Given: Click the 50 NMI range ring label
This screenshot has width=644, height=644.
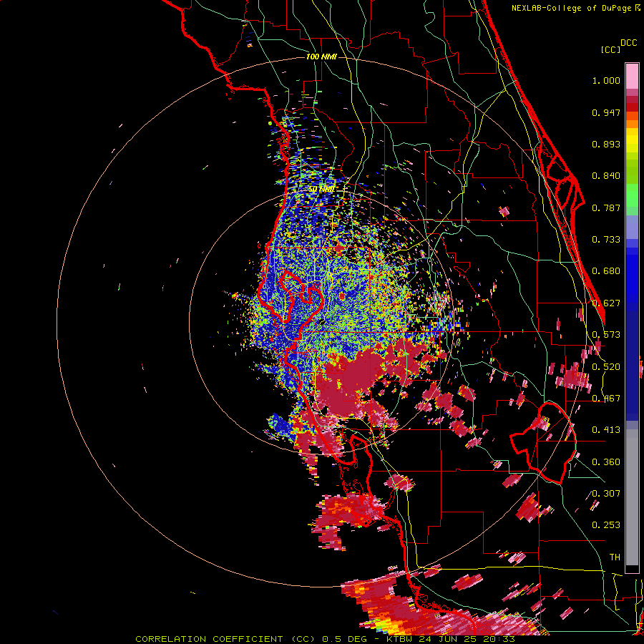Looking at the screenshot, I should 321,189.
